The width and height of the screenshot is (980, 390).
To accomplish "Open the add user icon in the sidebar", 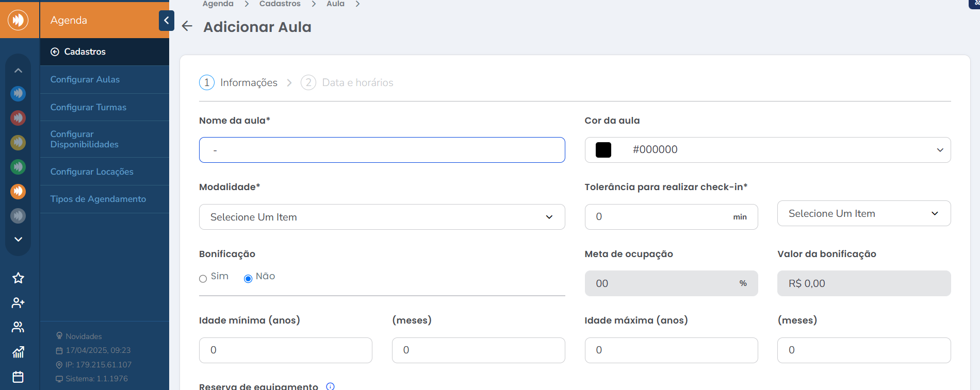I will tap(18, 303).
